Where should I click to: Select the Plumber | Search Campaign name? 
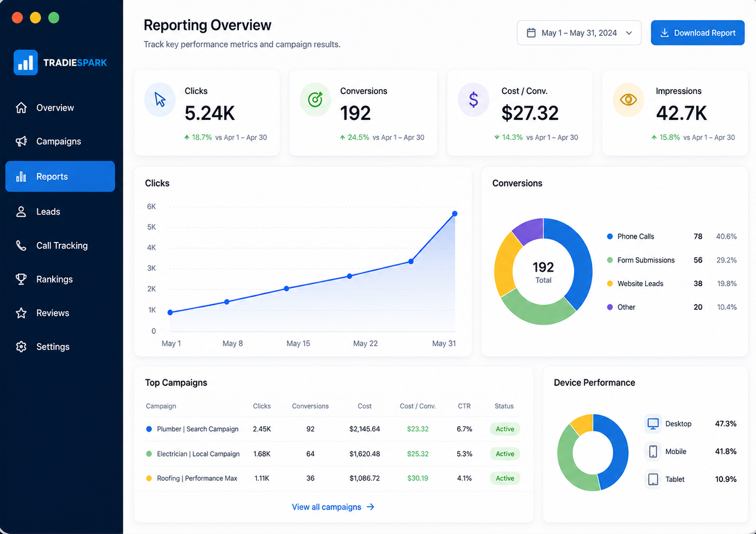(x=198, y=429)
